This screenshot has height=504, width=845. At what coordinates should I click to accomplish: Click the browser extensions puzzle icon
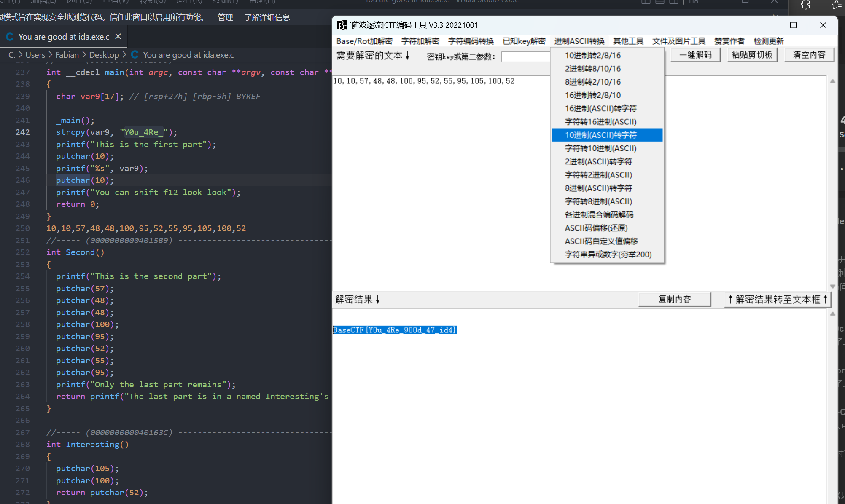(x=805, y=5)
